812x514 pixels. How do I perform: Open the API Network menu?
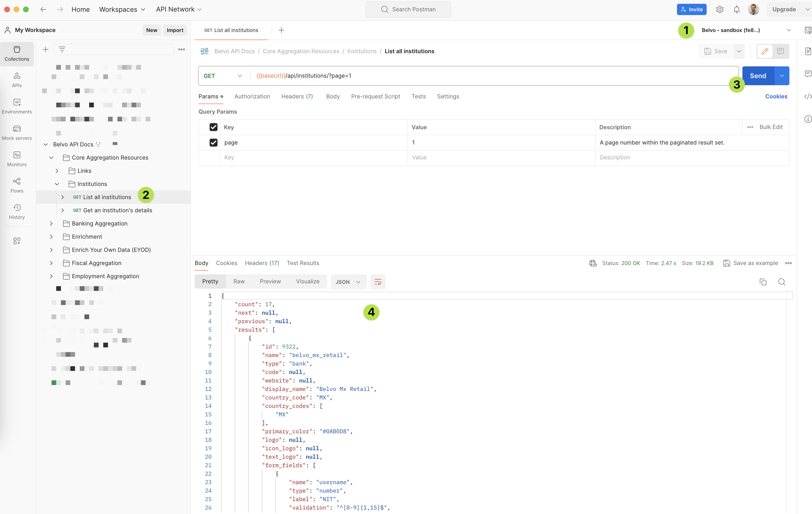point(179,9)
